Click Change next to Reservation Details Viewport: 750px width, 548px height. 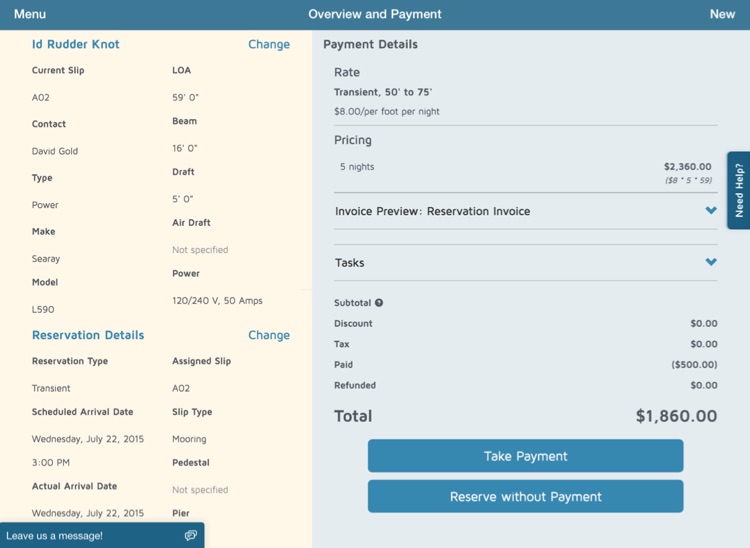[268, 335]
